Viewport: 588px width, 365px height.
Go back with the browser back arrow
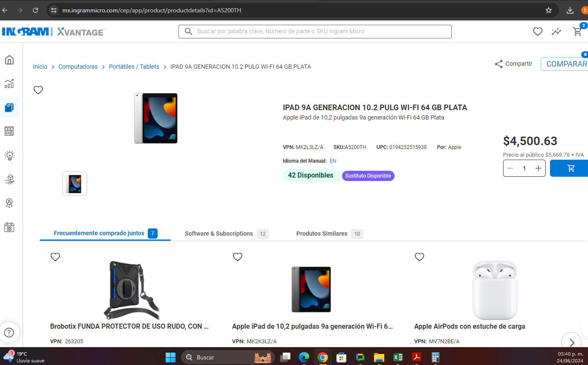5,10
